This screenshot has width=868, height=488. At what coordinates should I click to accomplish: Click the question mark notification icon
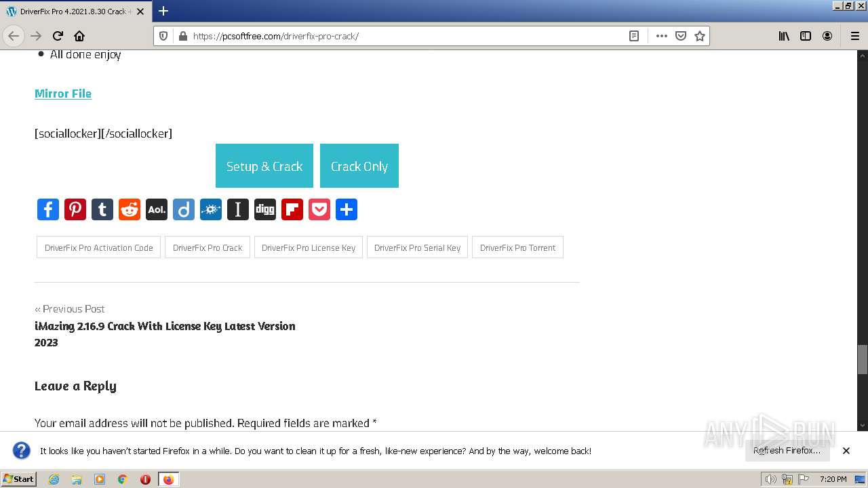(x=22, y=450)
